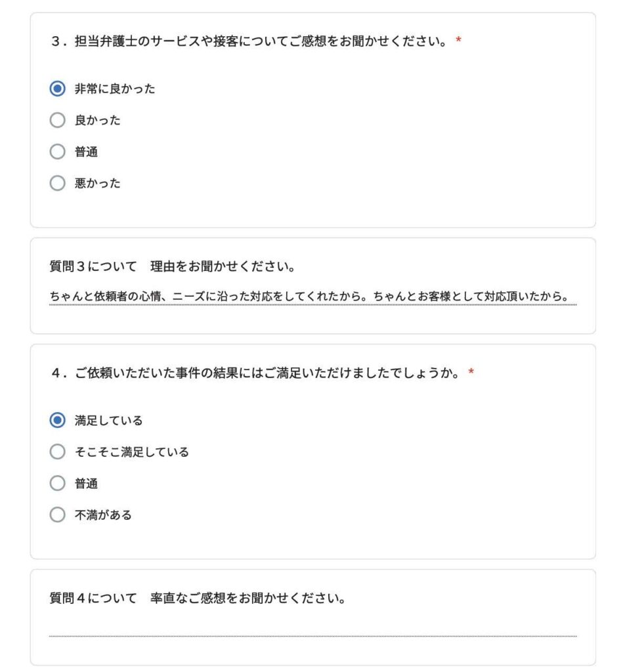Click the 非常に良かった label text

tap(115, 89)
